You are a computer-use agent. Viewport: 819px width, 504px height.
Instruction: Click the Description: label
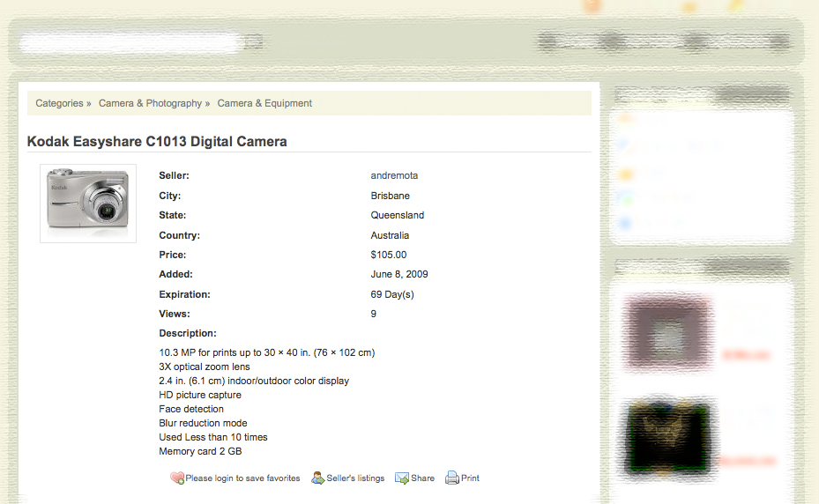click(188, 333)
